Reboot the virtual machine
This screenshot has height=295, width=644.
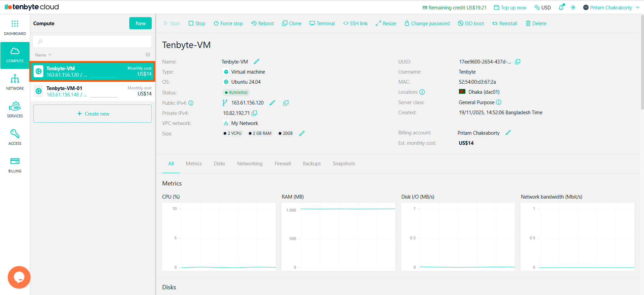(x=263, y=23)
